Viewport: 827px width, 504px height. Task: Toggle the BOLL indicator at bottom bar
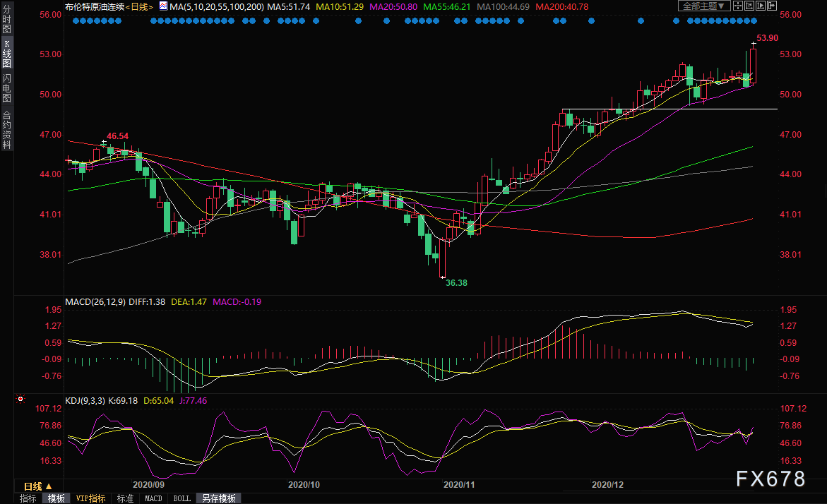[x=182, y=498]
